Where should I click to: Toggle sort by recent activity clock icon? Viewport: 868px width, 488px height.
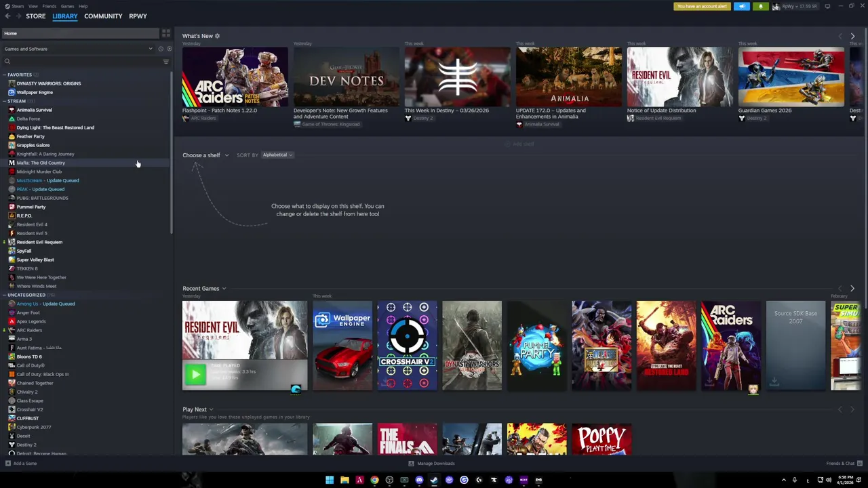[x=161, y=49]
